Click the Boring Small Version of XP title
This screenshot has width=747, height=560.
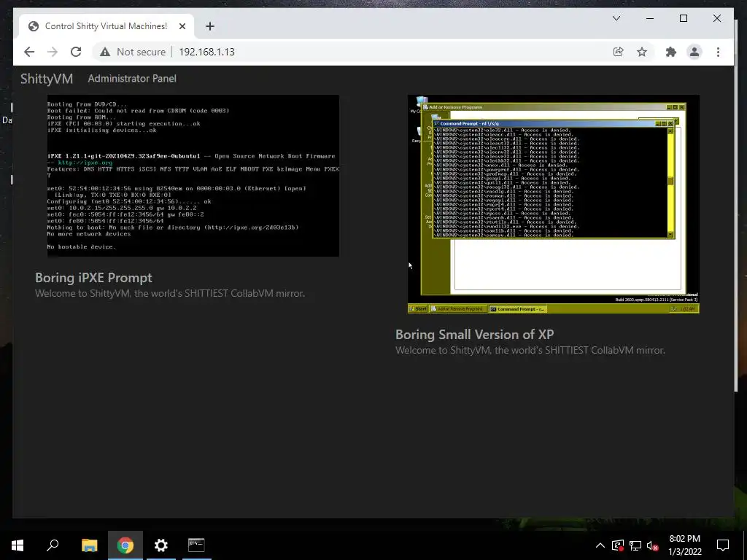pyautogui.click(x=474, y=334)
